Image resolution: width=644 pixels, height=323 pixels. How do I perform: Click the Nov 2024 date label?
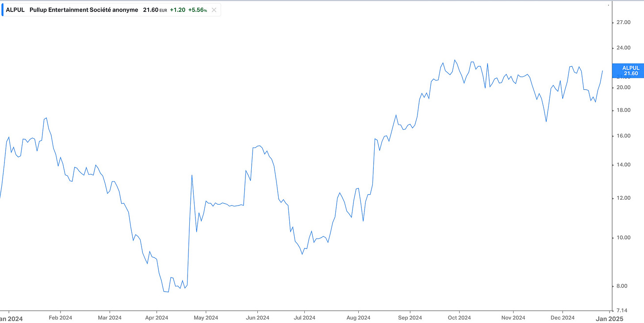point(513,318)
